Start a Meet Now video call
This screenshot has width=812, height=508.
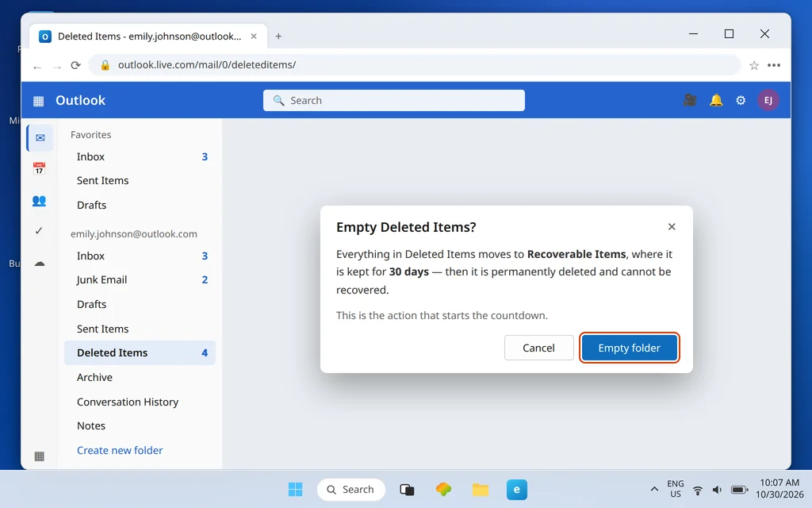(x=690, y=100)
